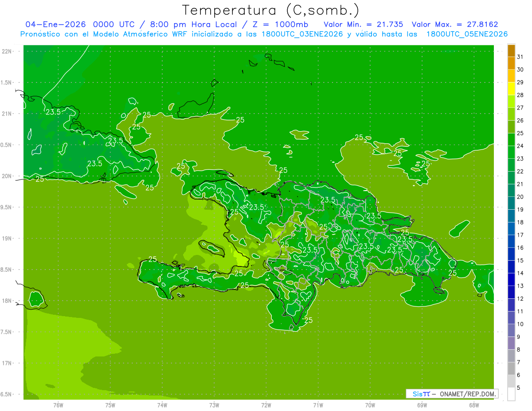This screenshot has height=411, width=532.
Task: Click the '70W' longitude axis label
Action: pos(370,405)
